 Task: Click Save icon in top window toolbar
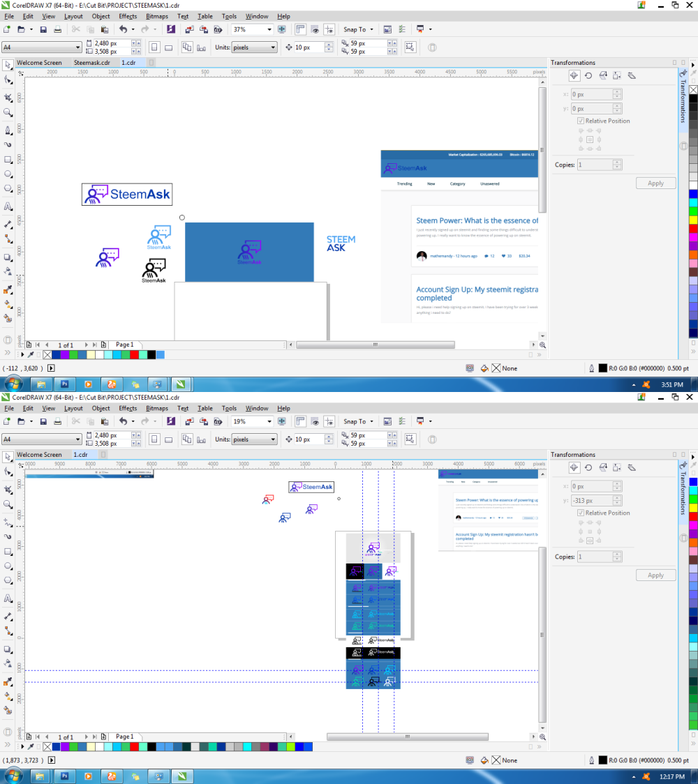click(x=43, y=29)
